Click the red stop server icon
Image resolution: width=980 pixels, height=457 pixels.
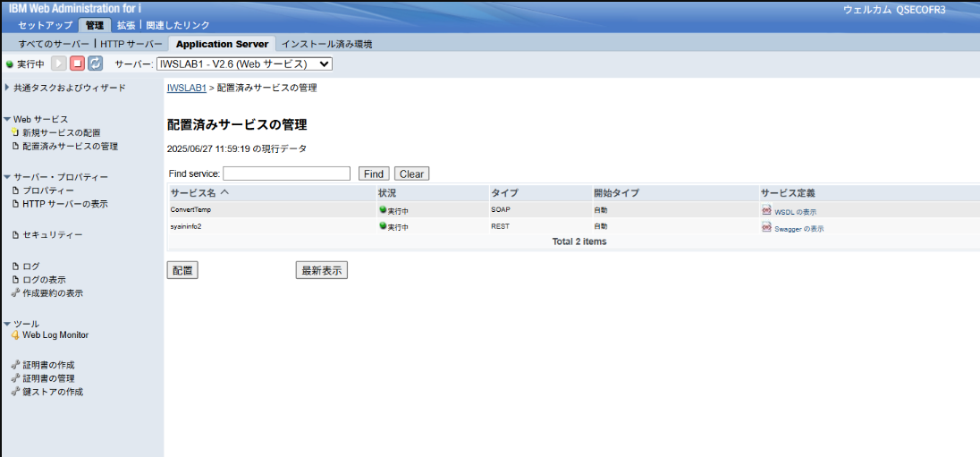[77, 63]
